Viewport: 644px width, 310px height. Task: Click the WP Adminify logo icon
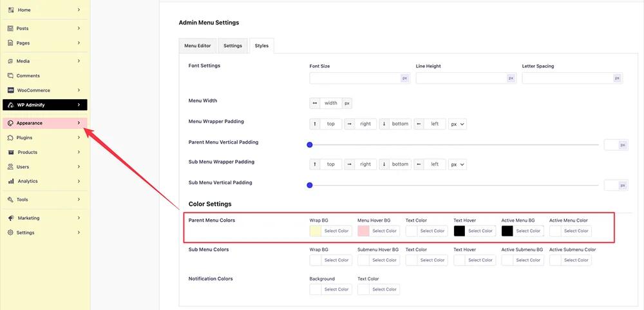tap(11, 105)
